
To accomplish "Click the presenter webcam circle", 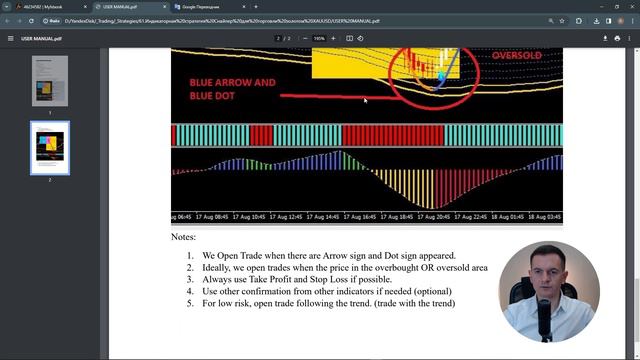I will click(x=549, y=291).
